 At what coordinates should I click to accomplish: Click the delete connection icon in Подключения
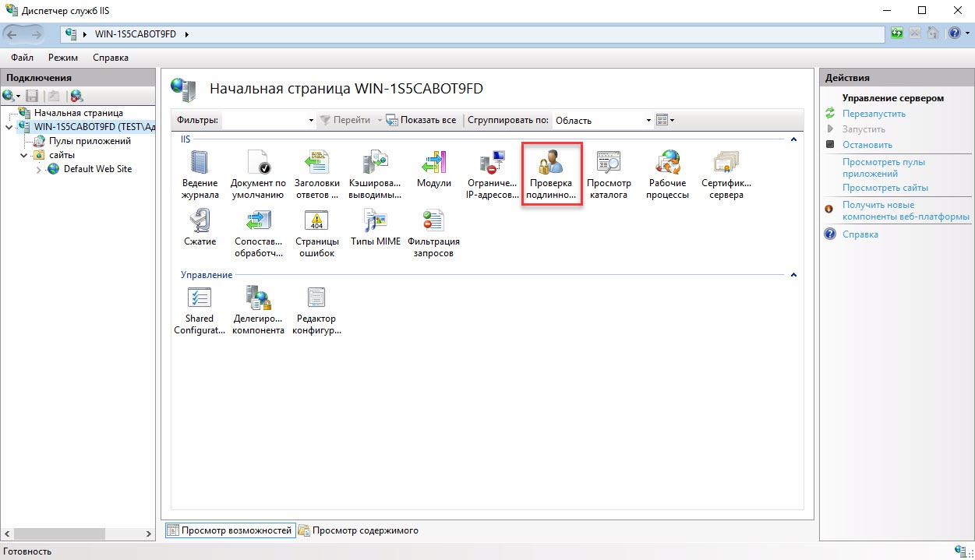click(76, 96)
